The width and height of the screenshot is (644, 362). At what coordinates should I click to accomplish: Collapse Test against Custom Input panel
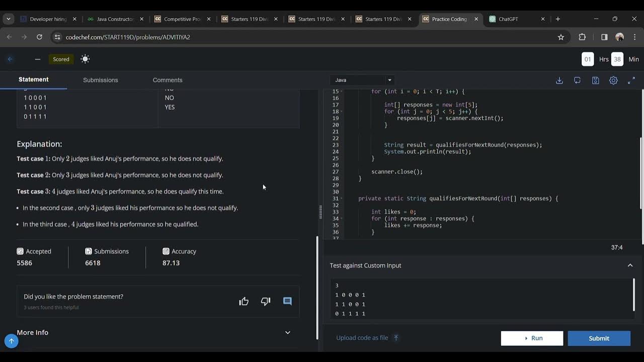[630, 265]
